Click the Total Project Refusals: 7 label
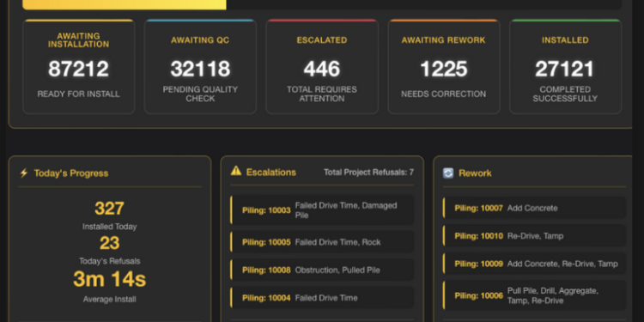This screenshot has width=644, height=322. click(369, 172)
